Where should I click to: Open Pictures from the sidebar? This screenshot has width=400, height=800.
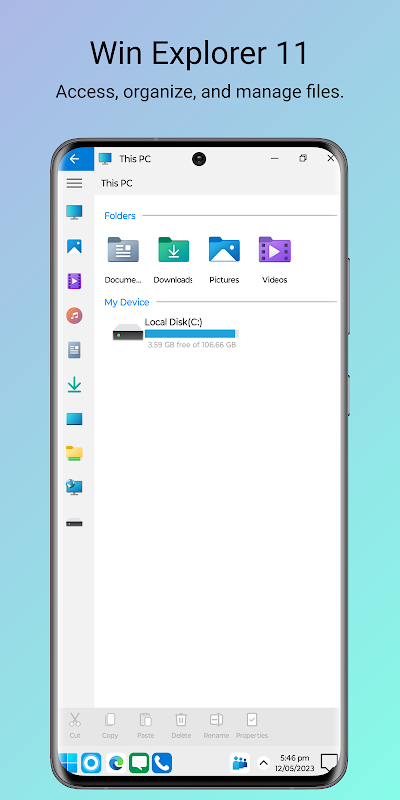point(74,246)
